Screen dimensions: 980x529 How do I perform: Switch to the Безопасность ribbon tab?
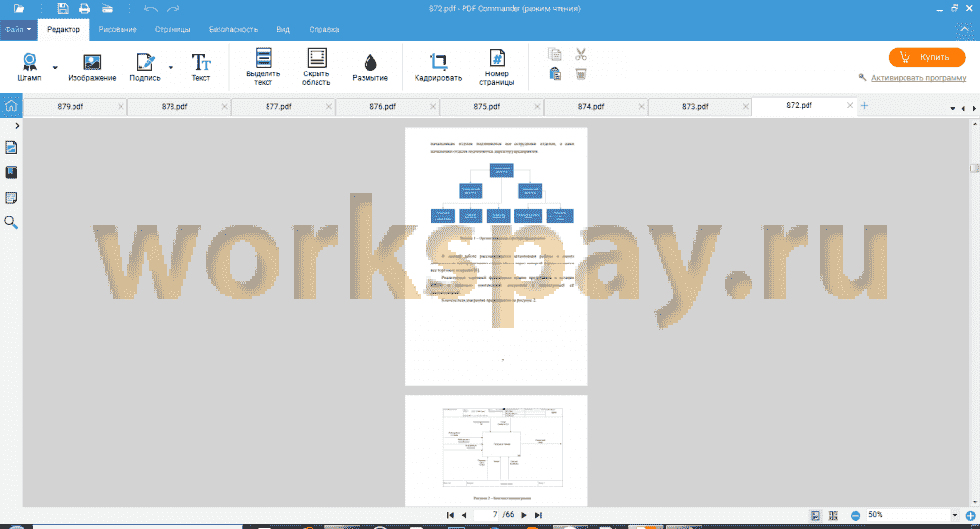233,29
